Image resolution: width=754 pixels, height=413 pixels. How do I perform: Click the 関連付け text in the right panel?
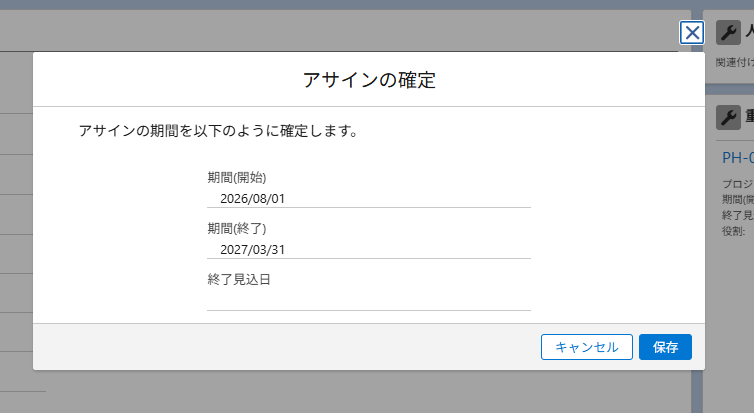click(x=734, y=62)
